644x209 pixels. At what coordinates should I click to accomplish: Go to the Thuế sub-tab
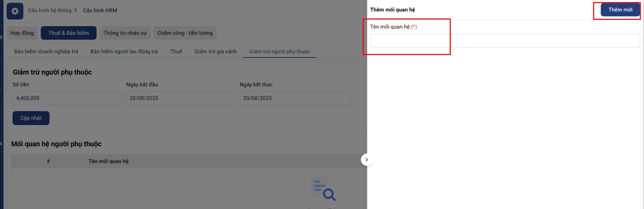[176, 51]
